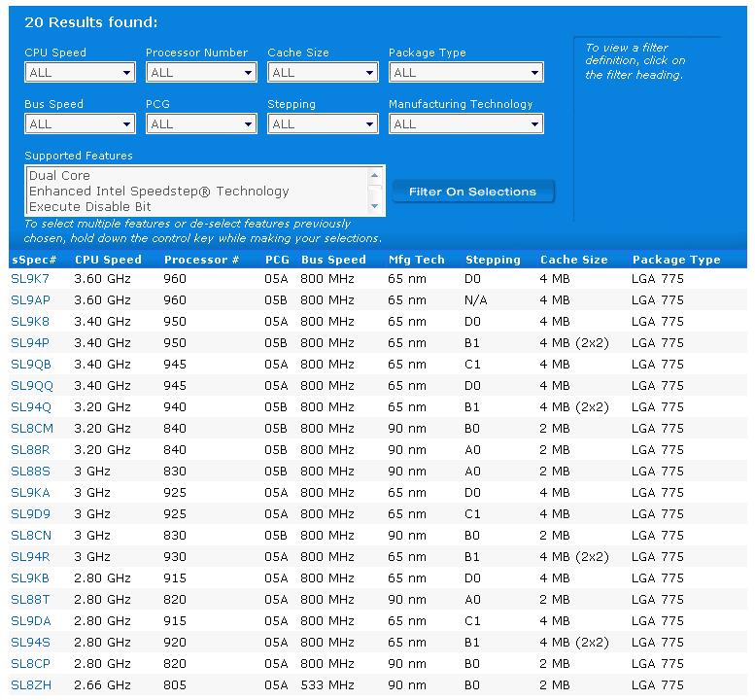The image size is (755, 700).
Task: Click the Cache Size filter heading
Action: [x=298, y=52]
